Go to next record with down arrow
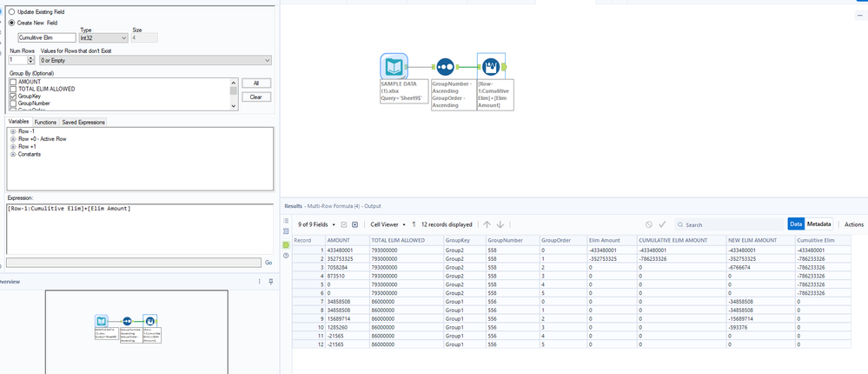 tap(500, 224)
